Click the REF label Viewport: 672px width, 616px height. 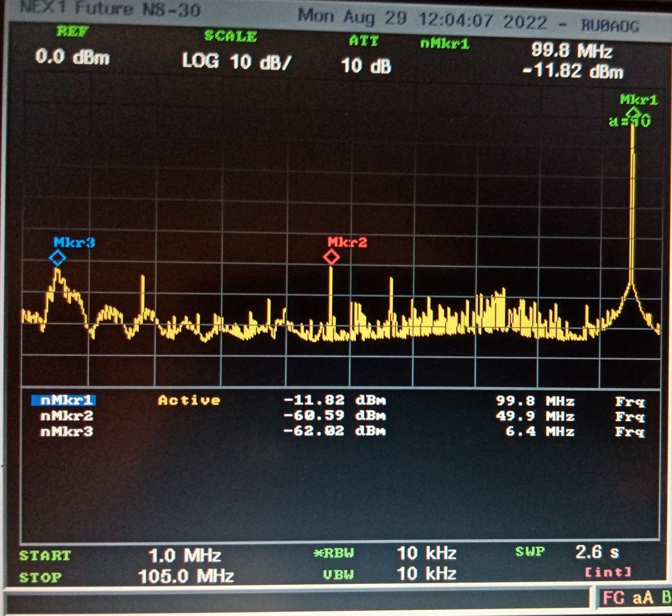click(72, 31)
